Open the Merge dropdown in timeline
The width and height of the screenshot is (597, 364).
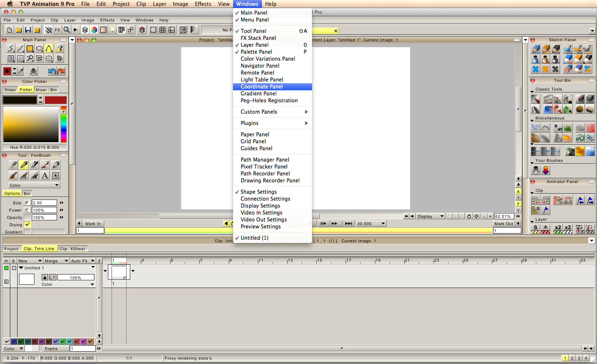coord(56,261)
